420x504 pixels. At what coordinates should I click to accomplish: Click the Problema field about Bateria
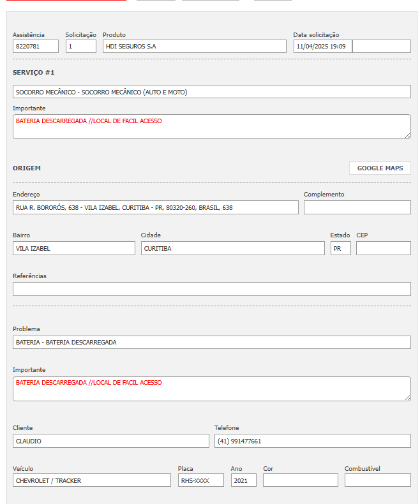click(x=211, y=343)
